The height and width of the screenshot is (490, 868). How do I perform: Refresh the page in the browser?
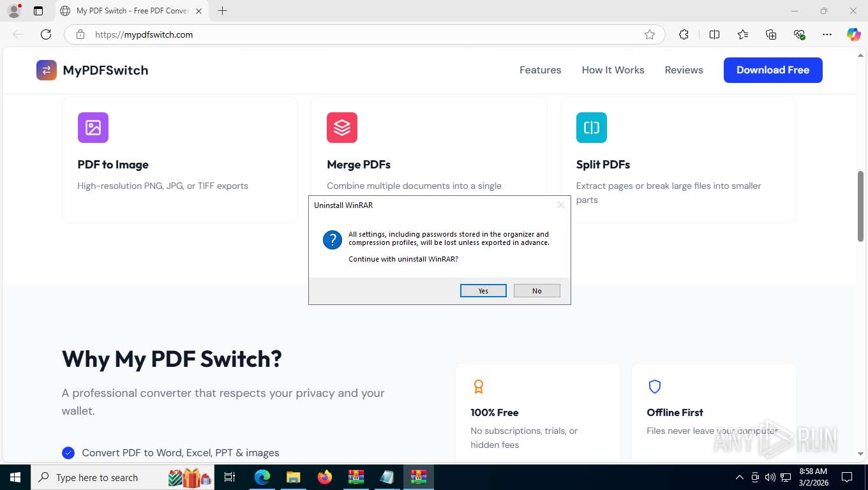click(x=46, y=34)
